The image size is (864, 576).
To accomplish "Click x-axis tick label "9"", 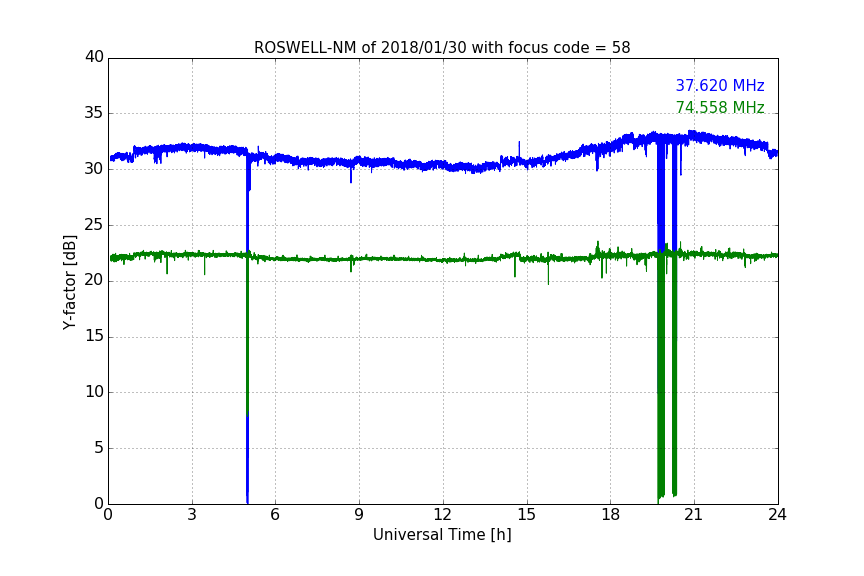I will pos(359,515).
